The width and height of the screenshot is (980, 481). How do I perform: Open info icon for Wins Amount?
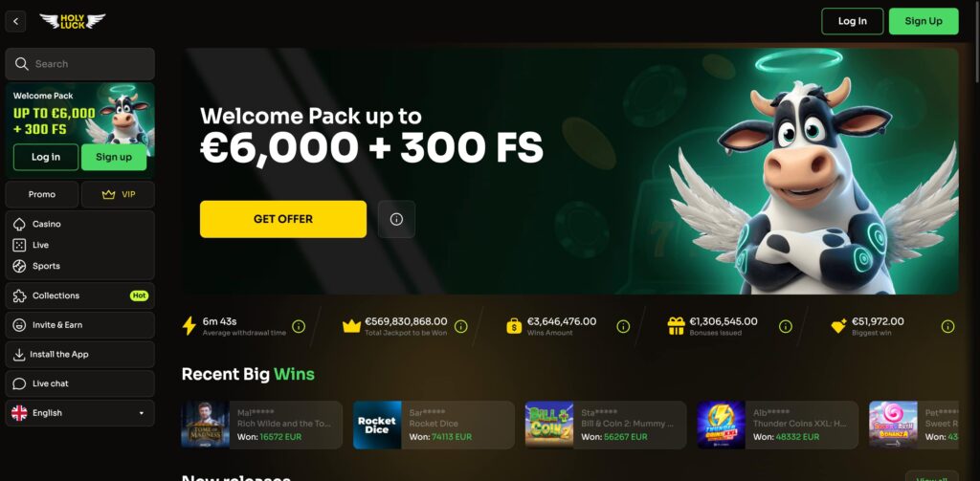coord(623,326)
